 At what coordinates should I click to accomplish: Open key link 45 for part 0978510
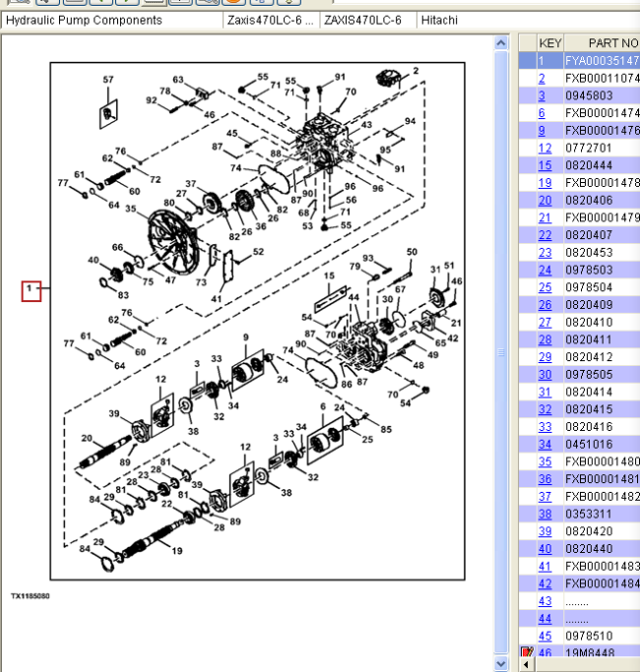click(544, 636)
